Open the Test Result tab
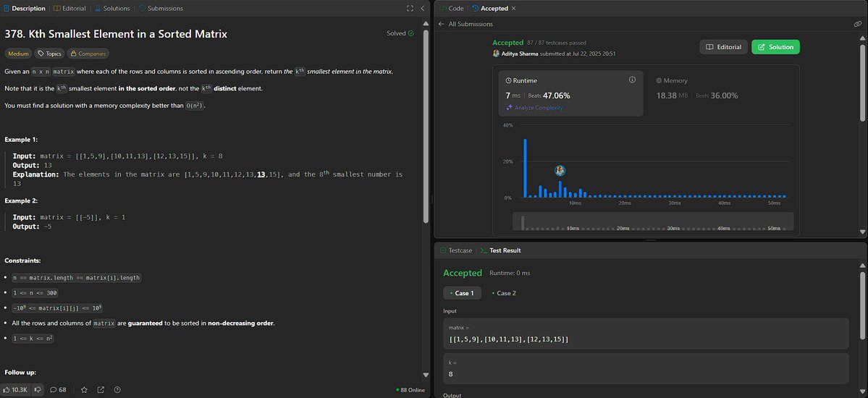 click(500, 250)
